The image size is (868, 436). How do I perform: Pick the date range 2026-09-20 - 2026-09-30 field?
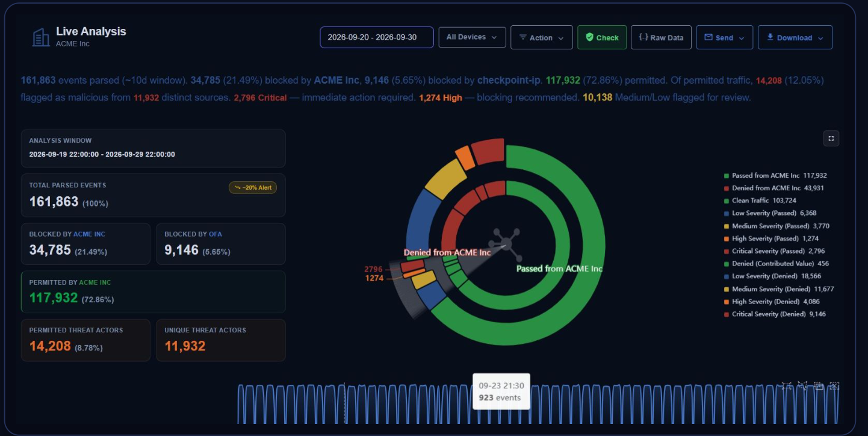tap(377, 37)
